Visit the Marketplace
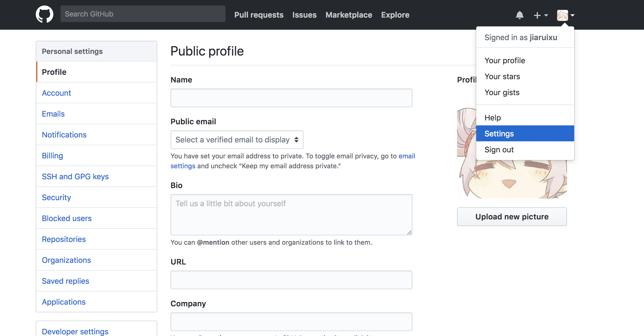644x336 pixels. tap(349, 15)
